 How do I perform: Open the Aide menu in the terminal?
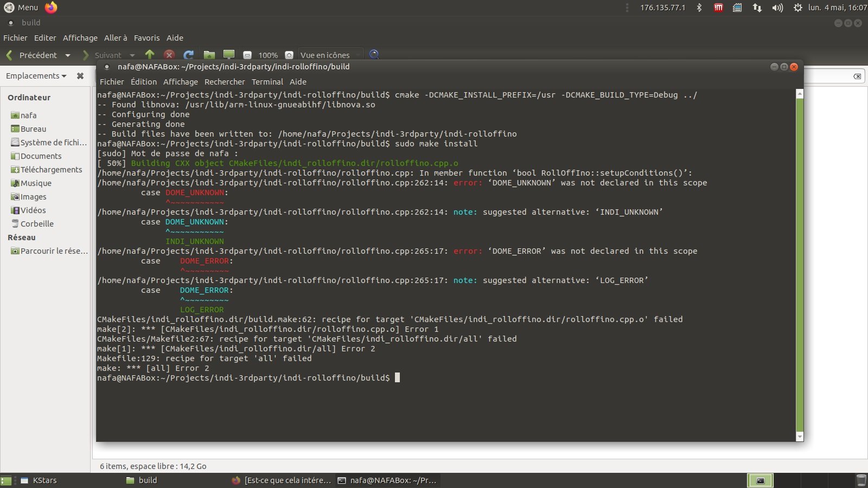tap(298, 82)
